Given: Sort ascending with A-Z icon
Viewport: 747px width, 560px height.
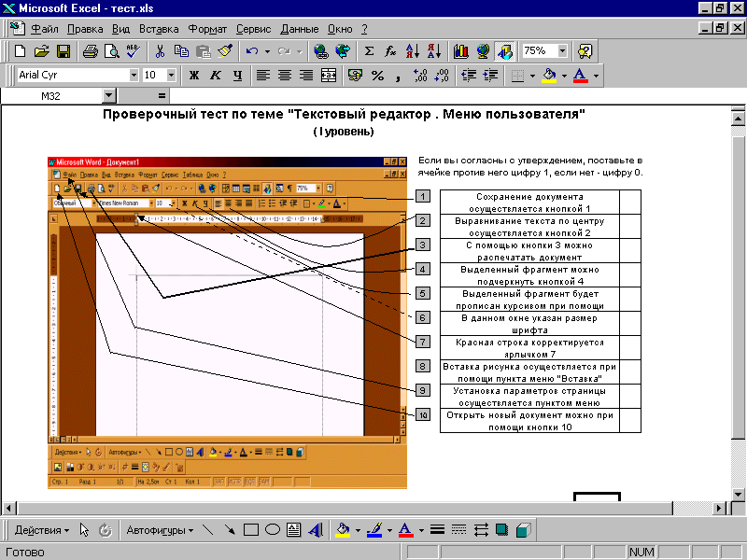Looking at the screenshot, I should point(413,51).
